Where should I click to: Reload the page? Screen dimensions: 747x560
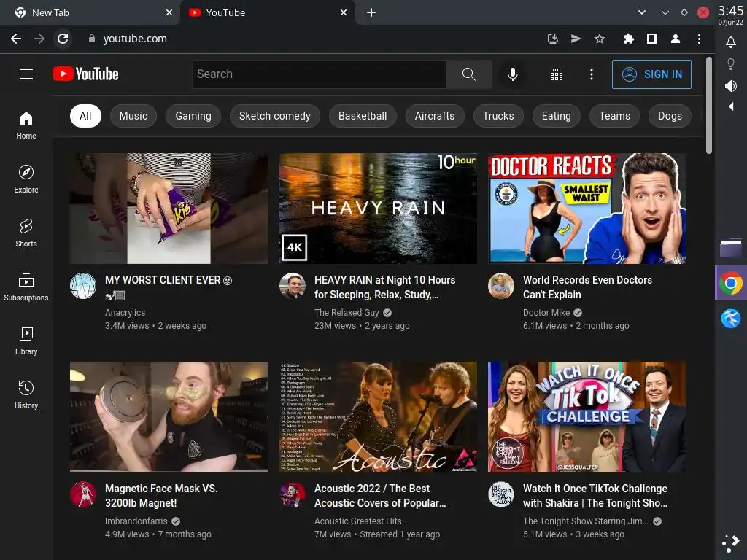(63, 39)
